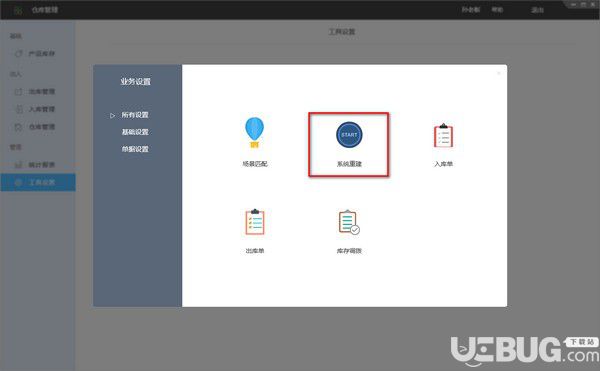Click the 入库管理 sidebar icon

pyautogui.click(x=18, y=109)
